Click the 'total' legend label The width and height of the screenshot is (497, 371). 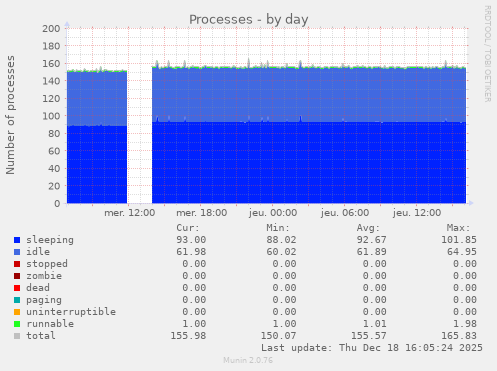(41, 336)
